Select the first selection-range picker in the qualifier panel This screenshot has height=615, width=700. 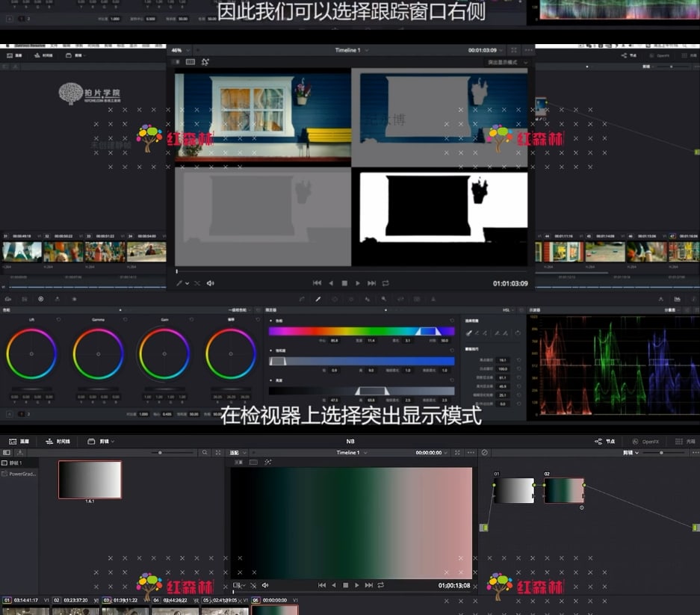(468, 333)
